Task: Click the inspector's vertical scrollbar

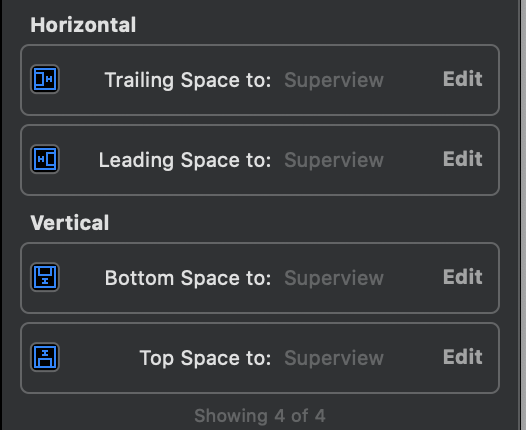Action: pos(523,215)
